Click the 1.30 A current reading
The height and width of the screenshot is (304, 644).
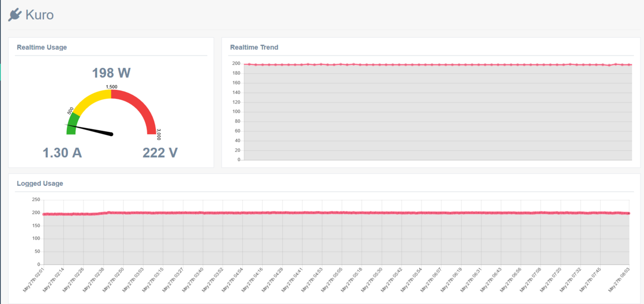coord(62,153)
